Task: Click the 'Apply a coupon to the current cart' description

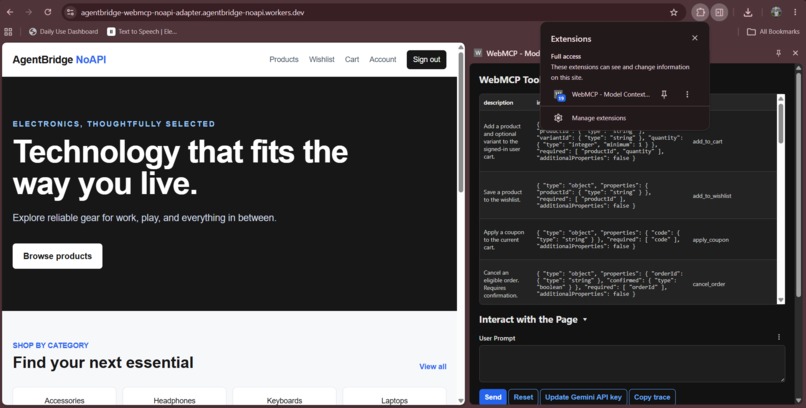Action: (x=504, y=239)
